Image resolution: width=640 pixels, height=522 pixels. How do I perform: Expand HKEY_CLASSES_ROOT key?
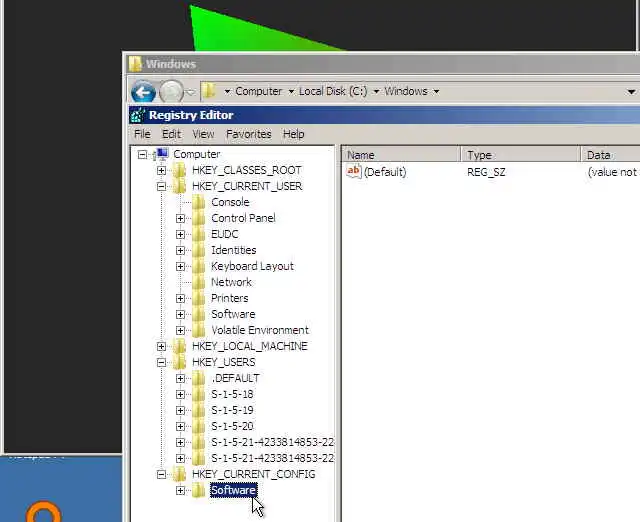(x=161, y=171)
